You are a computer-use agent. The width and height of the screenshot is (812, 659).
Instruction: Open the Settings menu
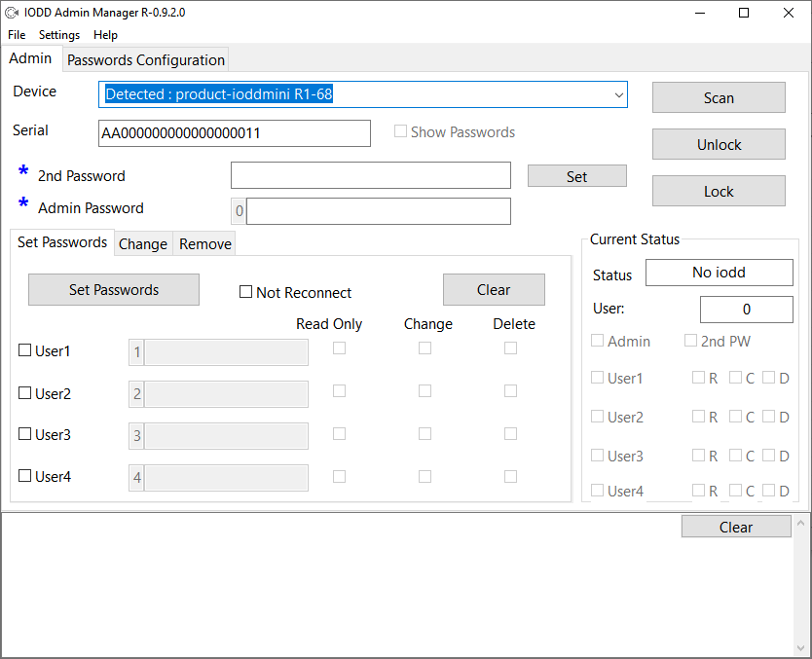59,35
